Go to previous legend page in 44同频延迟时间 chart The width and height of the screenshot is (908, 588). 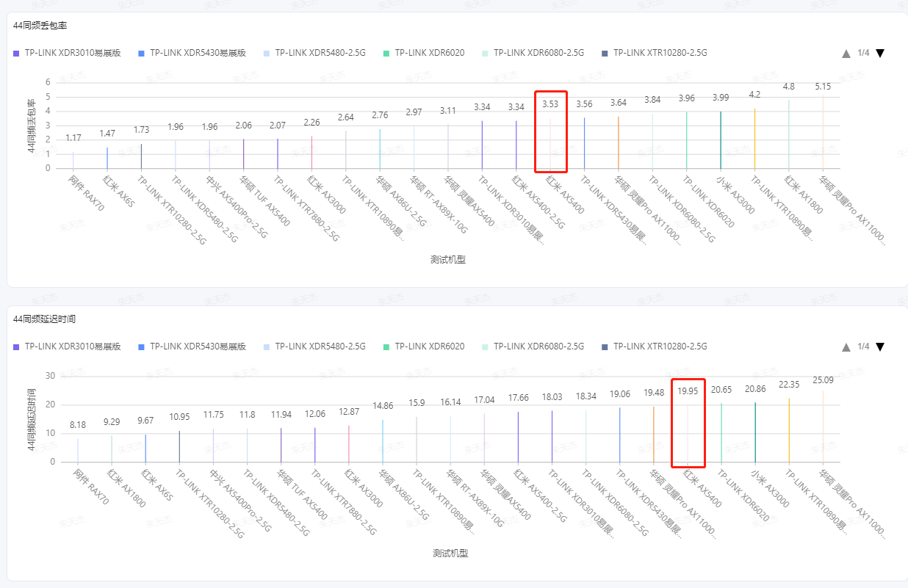pyautogui.click(x=846, y=346)
